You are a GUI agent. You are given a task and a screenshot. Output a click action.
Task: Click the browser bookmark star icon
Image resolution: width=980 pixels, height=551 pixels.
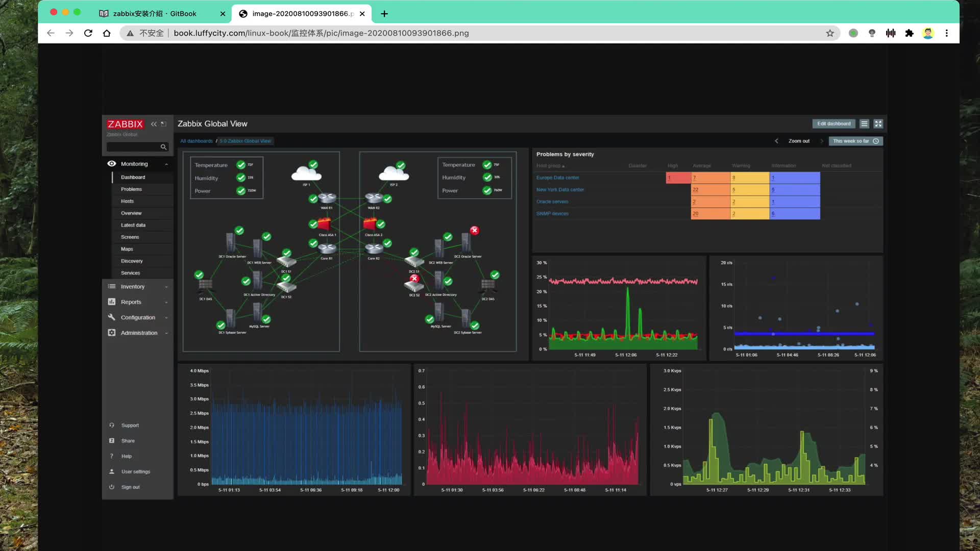[x=830, y=33]
